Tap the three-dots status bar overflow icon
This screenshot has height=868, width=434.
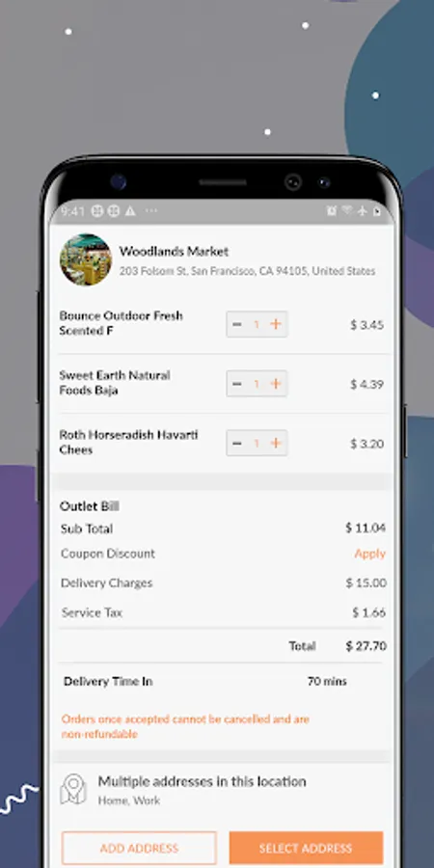point(151,211)
